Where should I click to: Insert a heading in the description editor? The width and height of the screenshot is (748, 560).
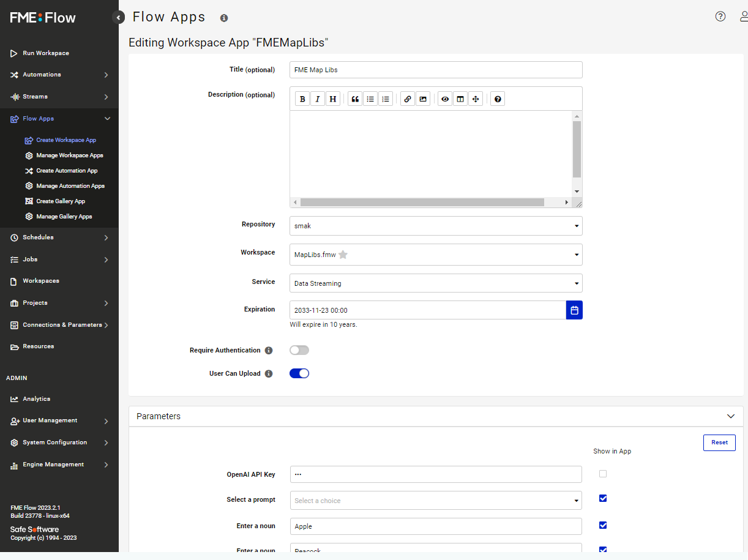pos(332,99)
